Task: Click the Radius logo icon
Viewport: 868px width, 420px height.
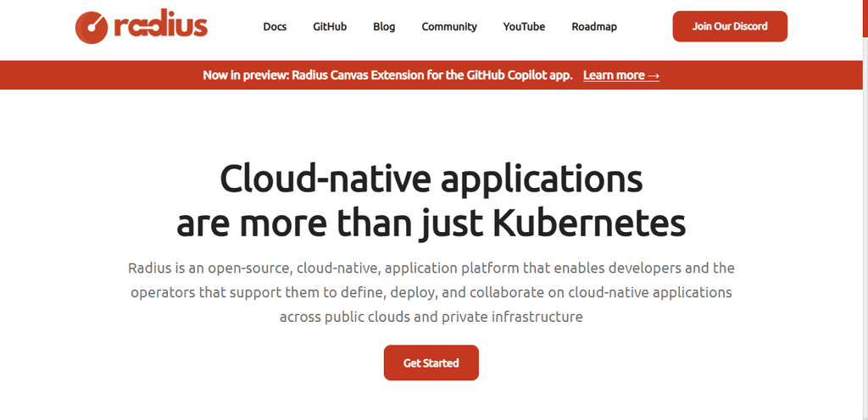Action: tap(92, 27)
